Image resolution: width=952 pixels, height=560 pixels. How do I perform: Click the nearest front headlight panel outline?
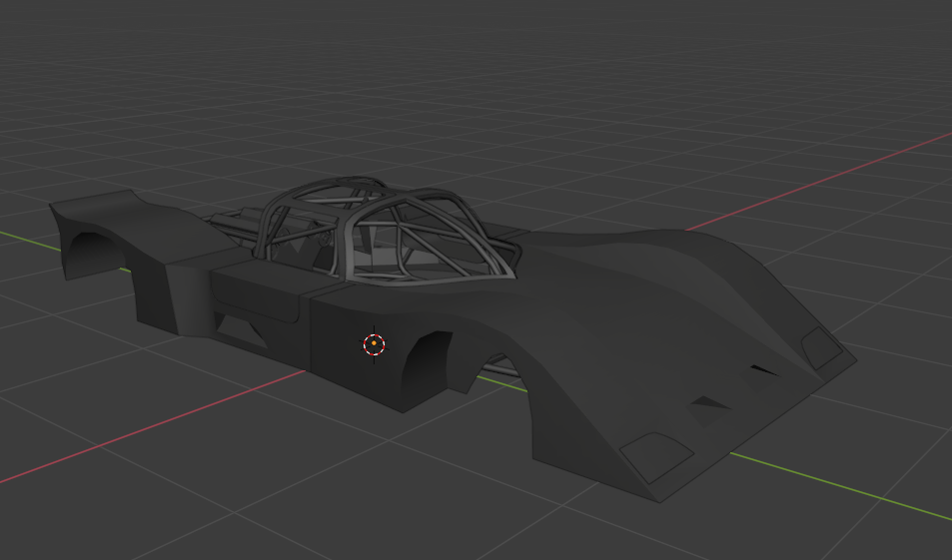click(655, 457)
